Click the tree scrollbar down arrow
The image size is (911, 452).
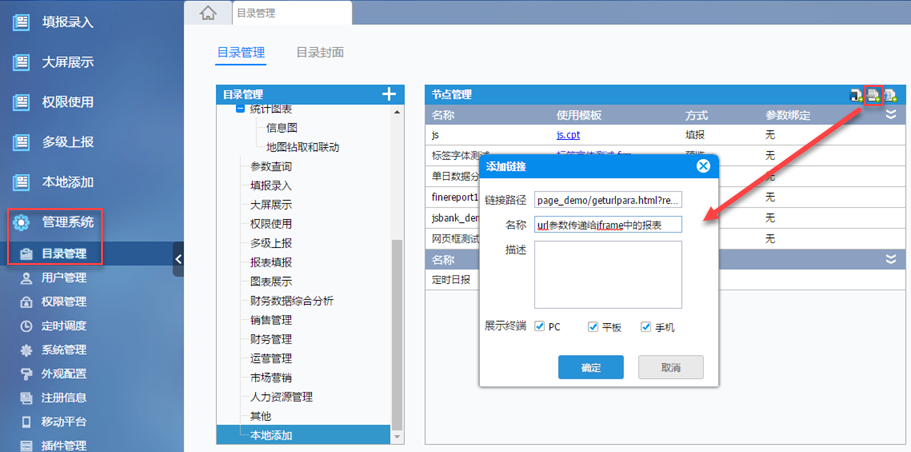tap(397, 436)
